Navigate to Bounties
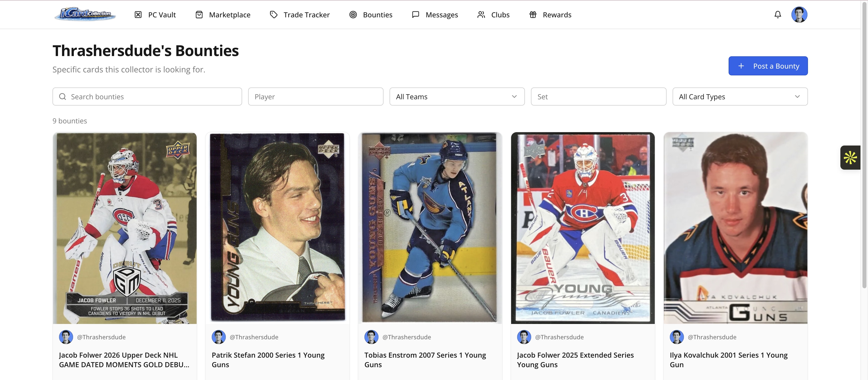 tap(378, 15)
